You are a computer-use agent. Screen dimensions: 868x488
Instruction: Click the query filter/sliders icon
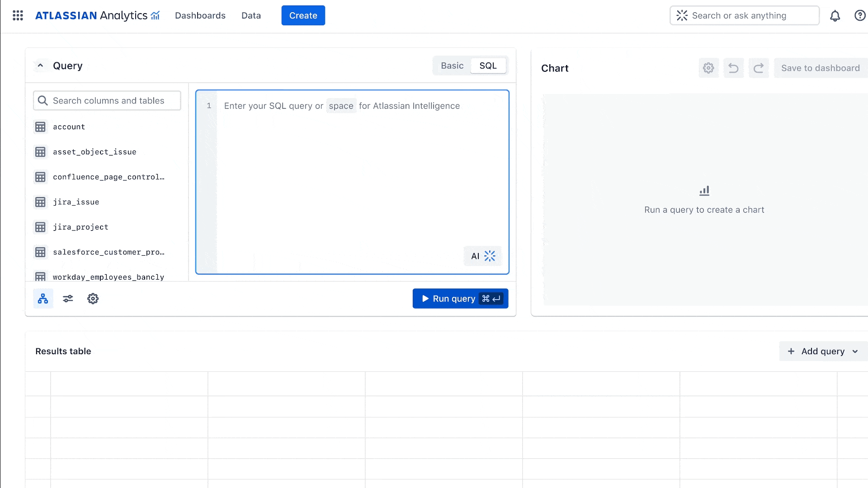pos(68,299)
